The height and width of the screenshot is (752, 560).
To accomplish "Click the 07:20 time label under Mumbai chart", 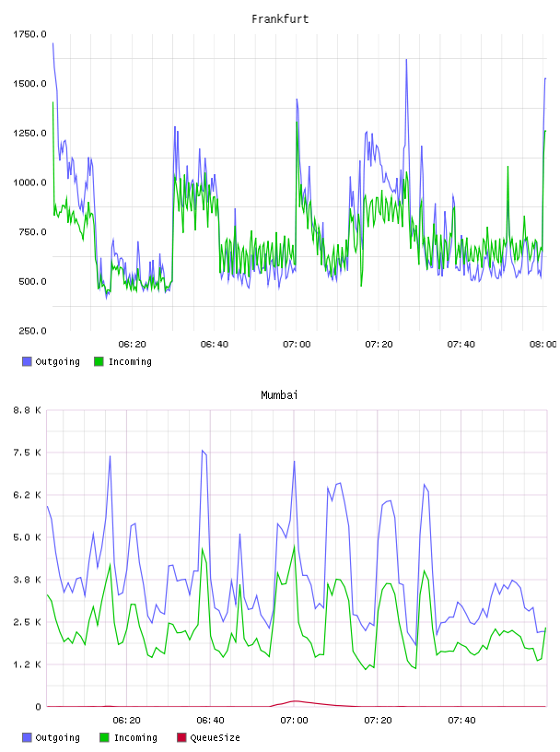I will [378, 720].
